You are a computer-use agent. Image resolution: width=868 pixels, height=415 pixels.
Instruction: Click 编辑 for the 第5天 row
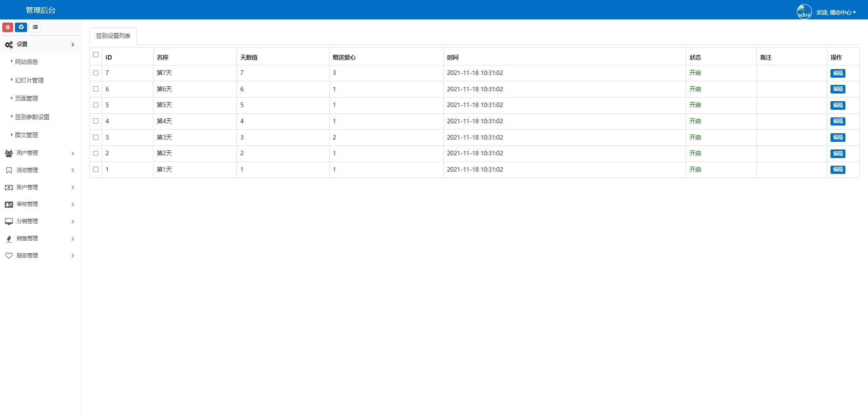tap(838, 105)
